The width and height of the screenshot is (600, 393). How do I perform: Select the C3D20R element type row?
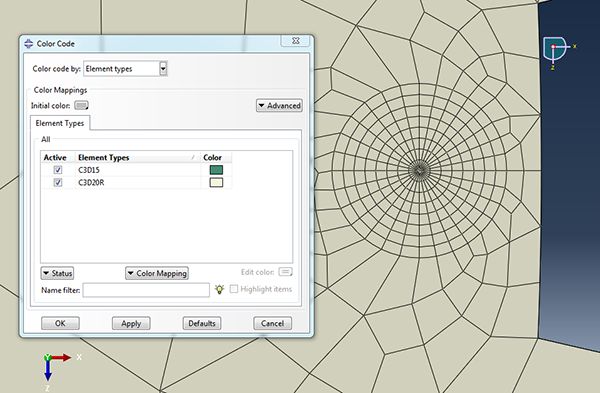[x=136, y=183]
